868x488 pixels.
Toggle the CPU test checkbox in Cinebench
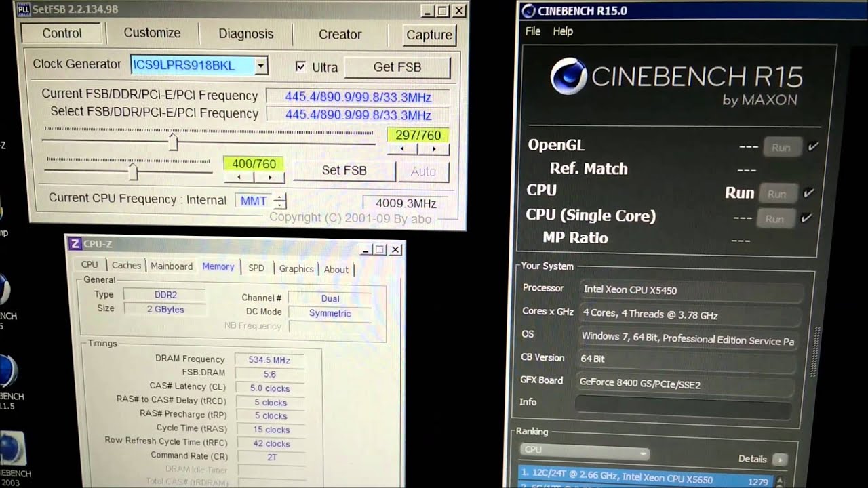pos(808,193)
